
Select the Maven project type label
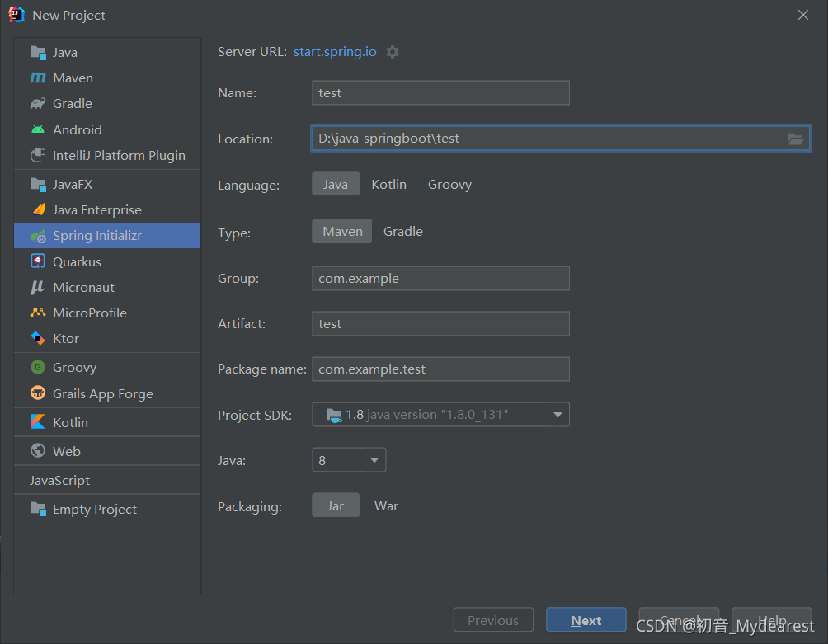tap(73, 78)
